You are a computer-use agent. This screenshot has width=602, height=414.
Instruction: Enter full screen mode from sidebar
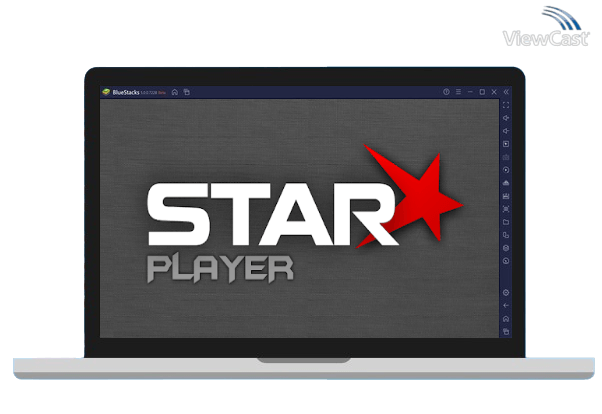[x=506, y=105]
